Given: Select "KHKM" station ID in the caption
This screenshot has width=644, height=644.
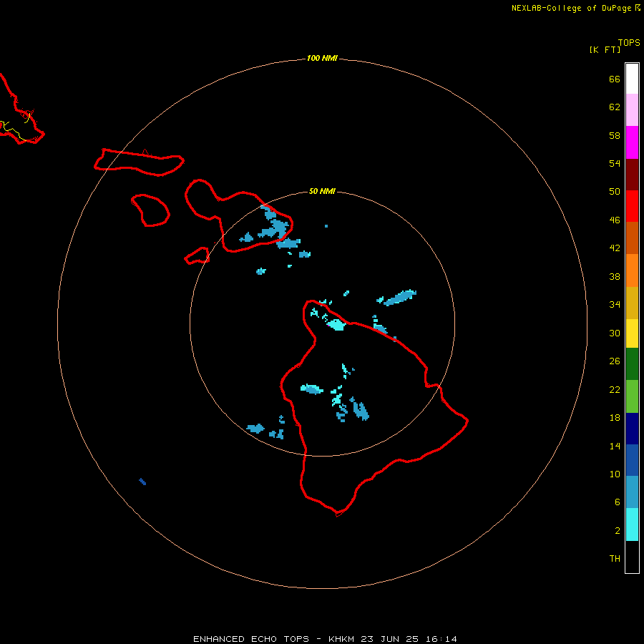Looking at the screenshot, I should [x=341, y=639].
